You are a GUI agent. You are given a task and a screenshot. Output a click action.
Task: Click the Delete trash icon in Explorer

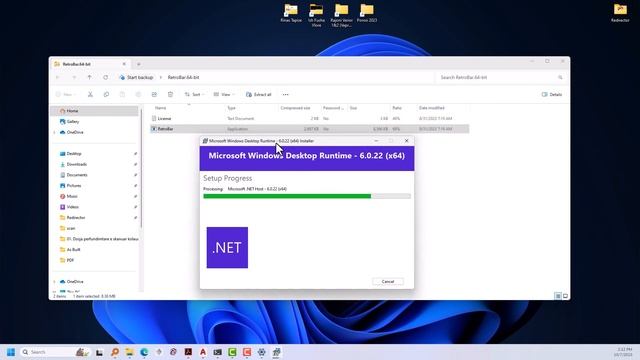coord(170,94)
